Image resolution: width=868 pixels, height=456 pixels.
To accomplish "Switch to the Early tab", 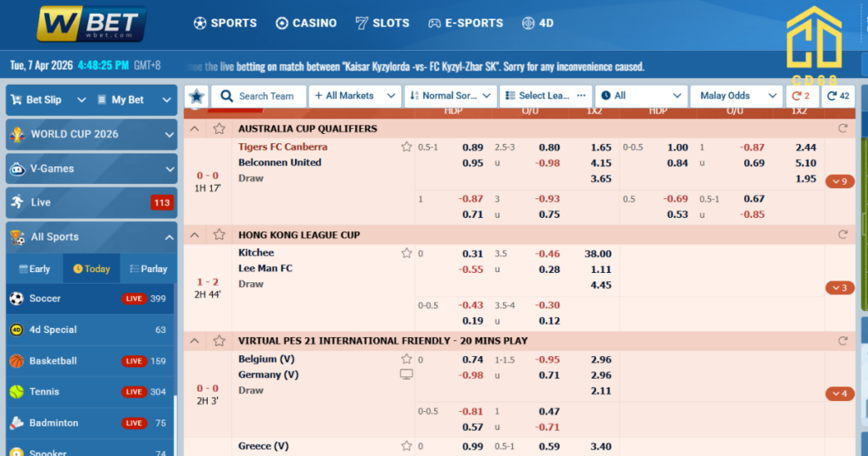I will (x=34, y=269).
